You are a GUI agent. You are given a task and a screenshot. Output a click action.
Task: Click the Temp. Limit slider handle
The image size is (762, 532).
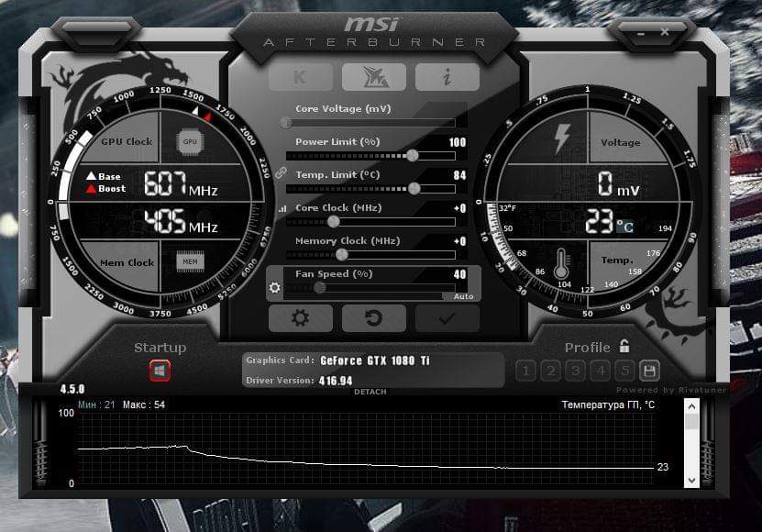[x=414, y=189]
